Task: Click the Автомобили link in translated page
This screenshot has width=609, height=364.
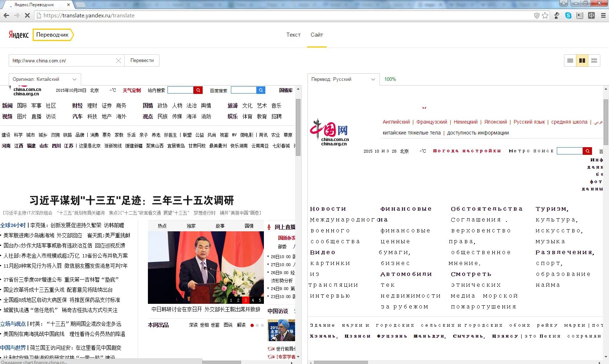Action: click(x=406, y=274)
